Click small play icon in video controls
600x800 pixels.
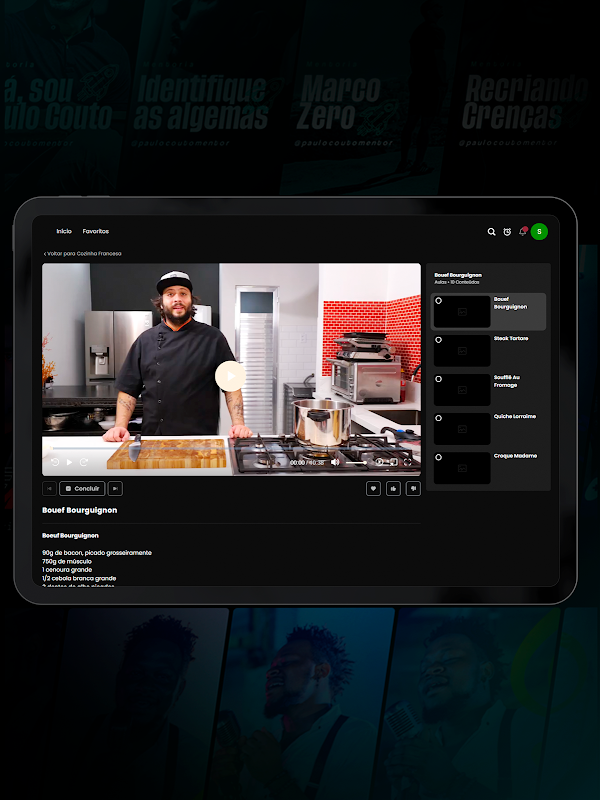click(69, 462)
